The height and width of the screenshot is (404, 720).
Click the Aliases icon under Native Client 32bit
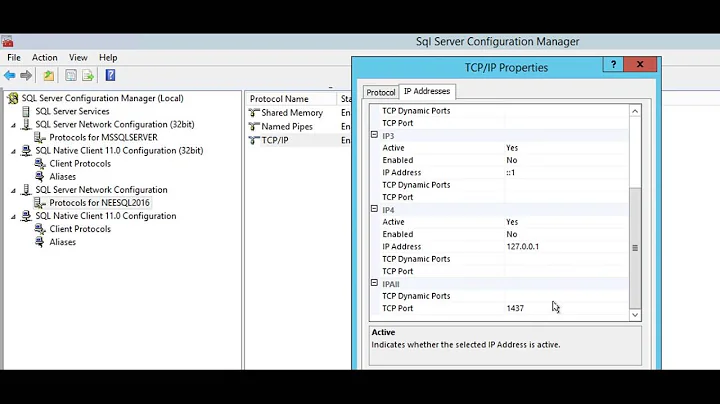pos(40,177)
